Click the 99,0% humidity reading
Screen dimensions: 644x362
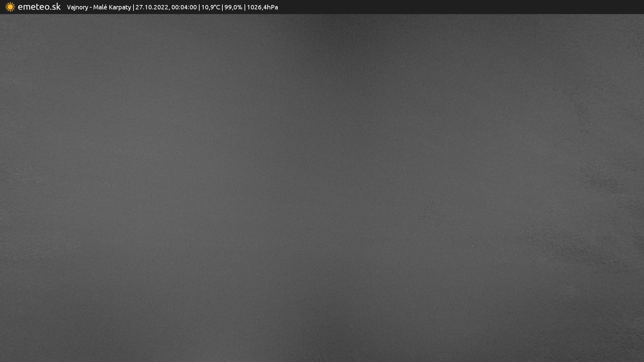click(x=233, y=7)
